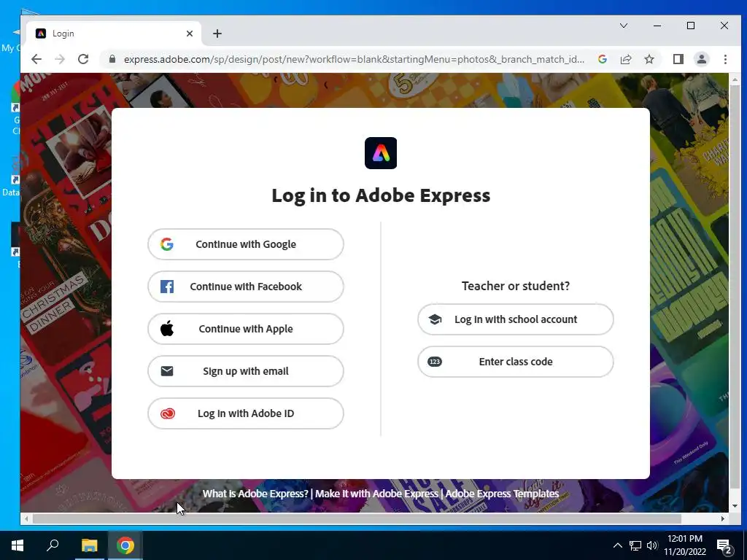
Task: View site security lock info
Action: coord(112,59)
